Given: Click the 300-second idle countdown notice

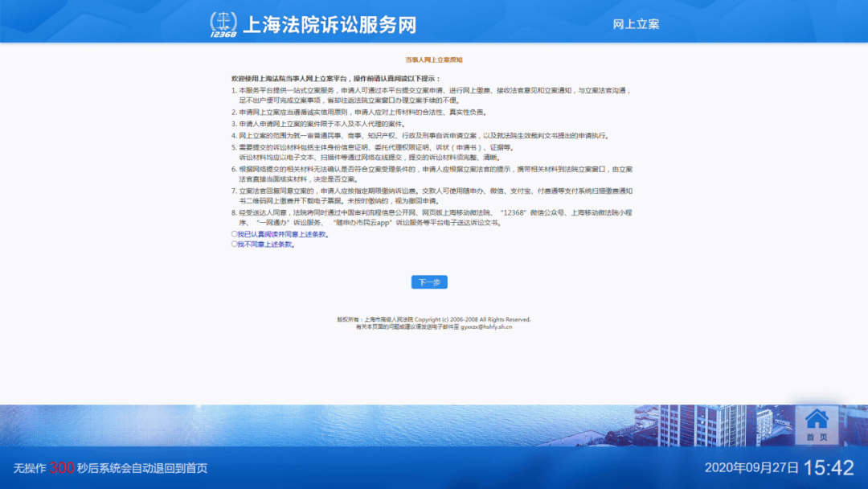Looking at the screenshot, I should pos(110,468).
